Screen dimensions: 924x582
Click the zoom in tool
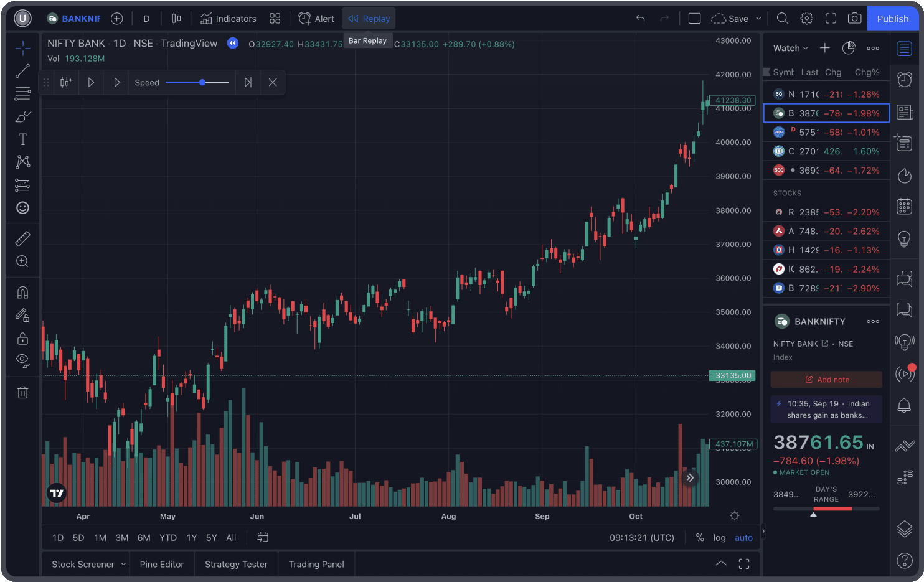[x=22, y=261]
